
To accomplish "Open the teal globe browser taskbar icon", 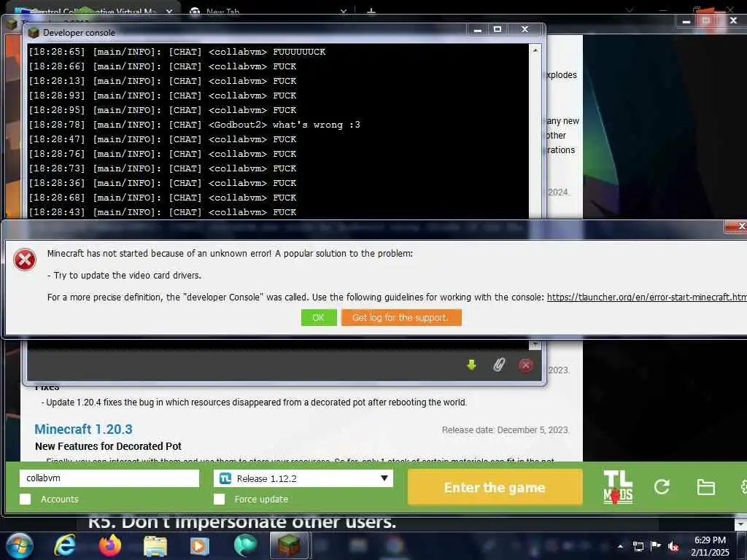I will (x=245, y=545).
